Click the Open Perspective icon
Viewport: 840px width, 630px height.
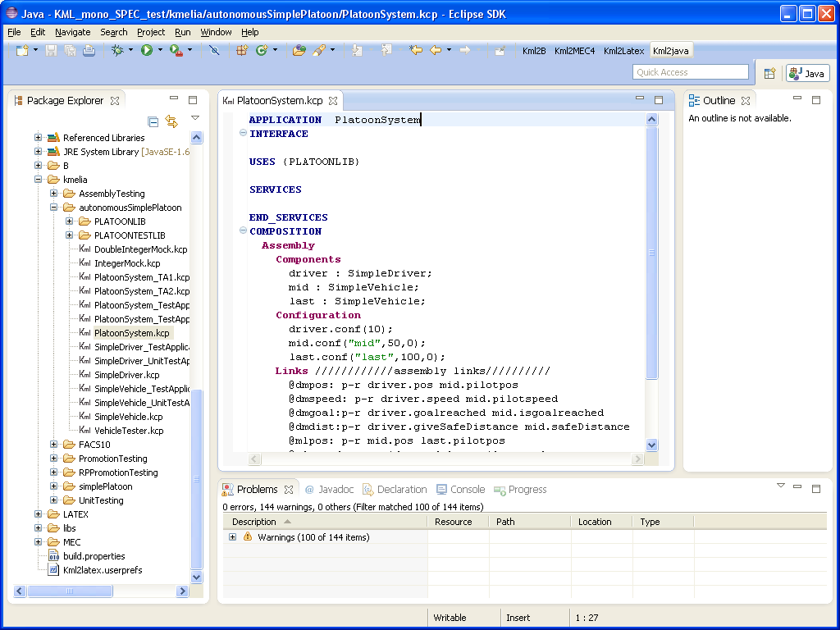769,73
